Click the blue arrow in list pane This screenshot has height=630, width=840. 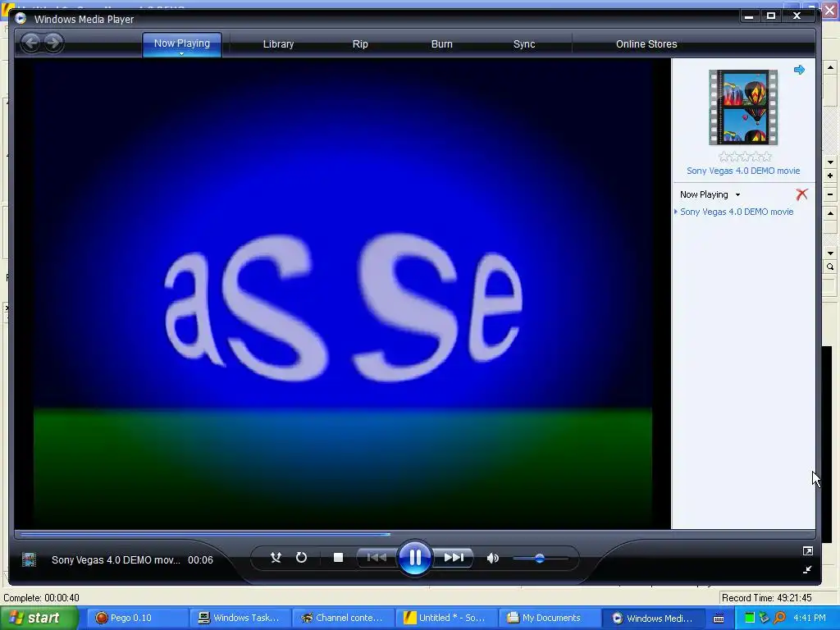(x=799, y=70)
